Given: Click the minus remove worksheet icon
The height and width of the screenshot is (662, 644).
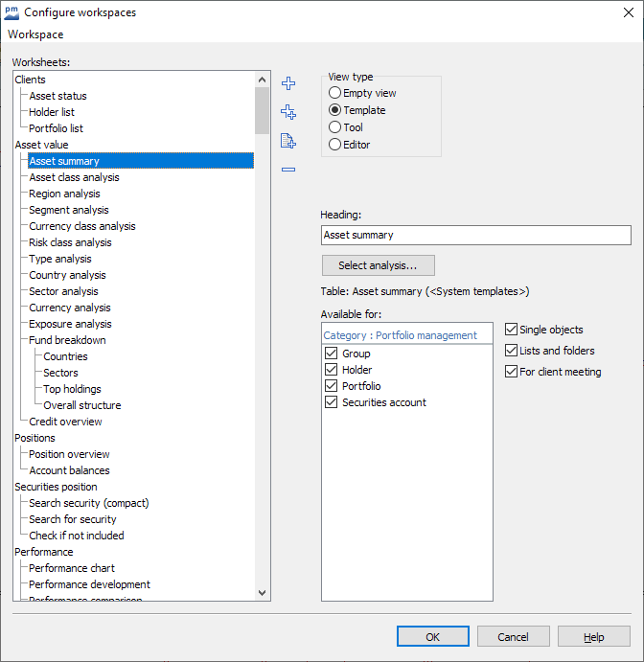Looking at the screenshot, I should pyautogui.click(x=288, y=170).
